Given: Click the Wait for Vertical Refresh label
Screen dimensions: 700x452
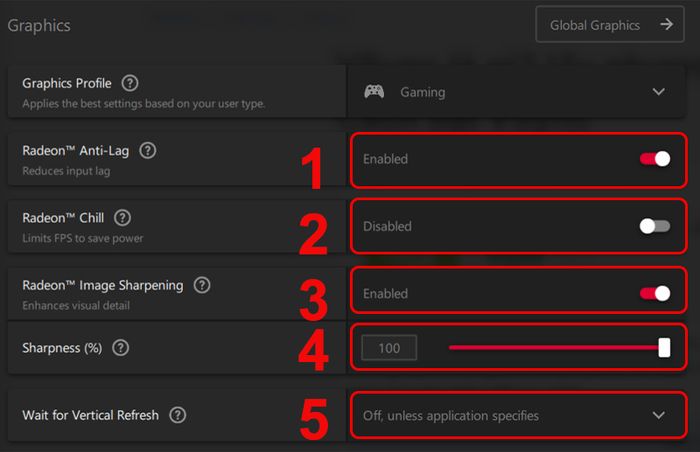Looking at the screenshot, I should pyautogui.click(x=91, y=415).
